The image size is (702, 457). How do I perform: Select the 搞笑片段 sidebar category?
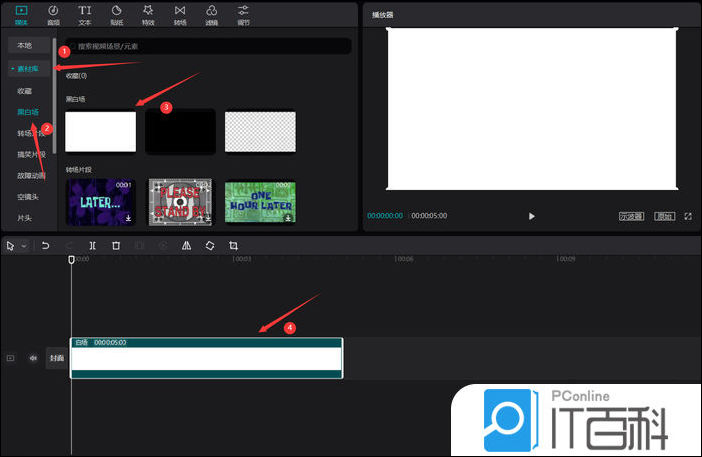point(31,154)
